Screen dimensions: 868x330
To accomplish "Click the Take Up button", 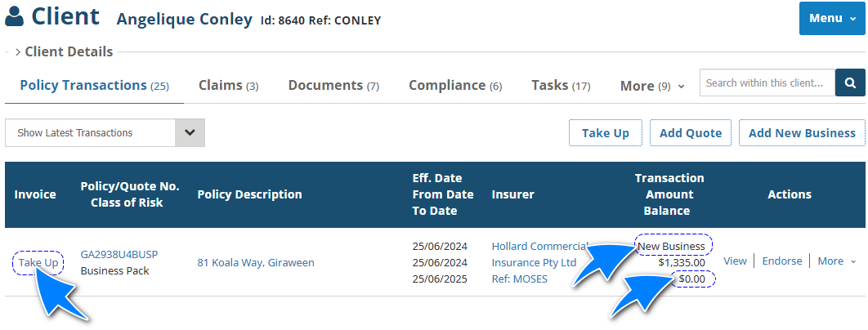I will click(x=605, y=133).
